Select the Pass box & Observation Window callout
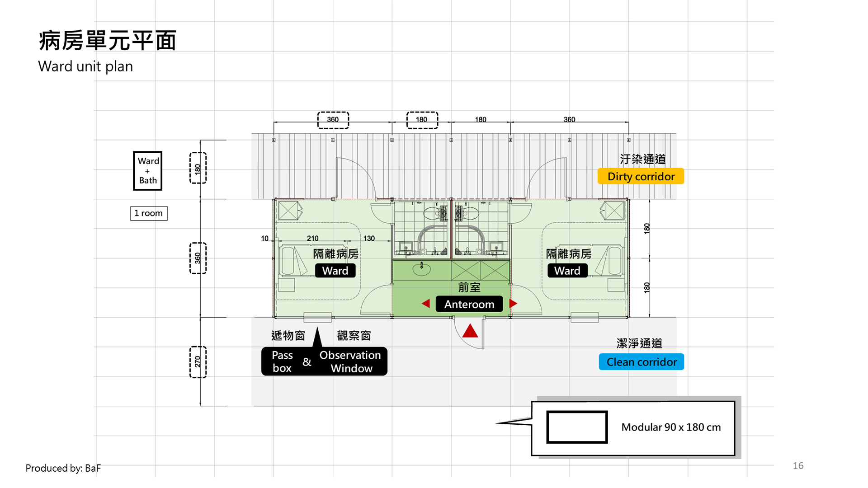868x488 pixels. (x=324, y=361)
